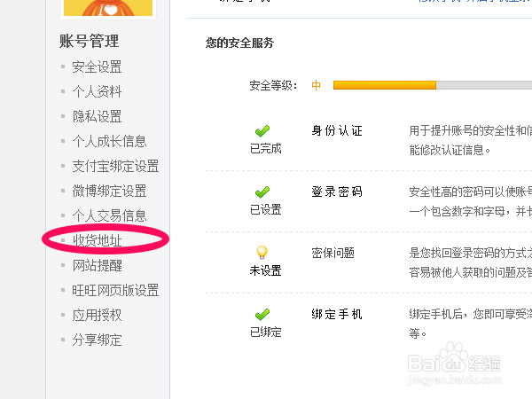The width and height of the screenshot is (532, 399).
Task: Go to 隐私设置 page
Action: click(x=98, y=117)
